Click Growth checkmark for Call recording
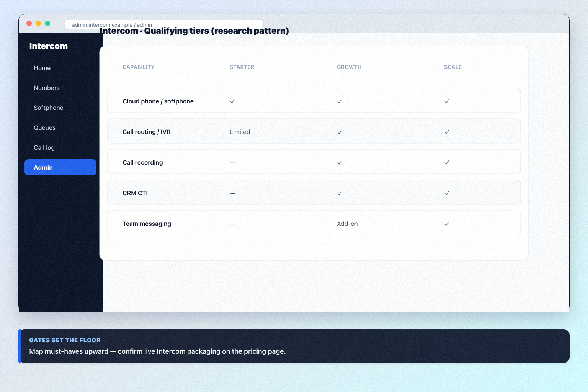This screenshot has height=392, width=588. click(x=340, y=163)
